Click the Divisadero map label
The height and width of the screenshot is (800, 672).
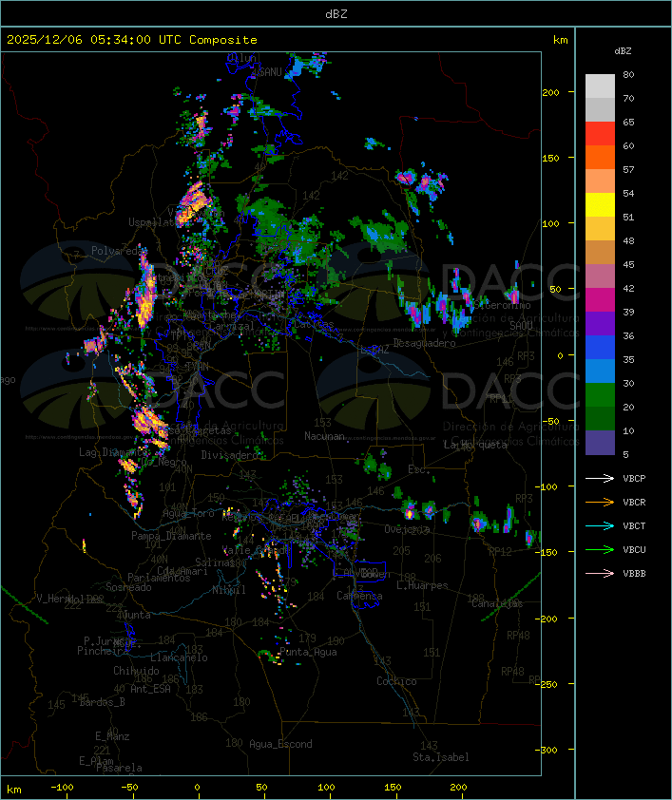click(231, 454)
